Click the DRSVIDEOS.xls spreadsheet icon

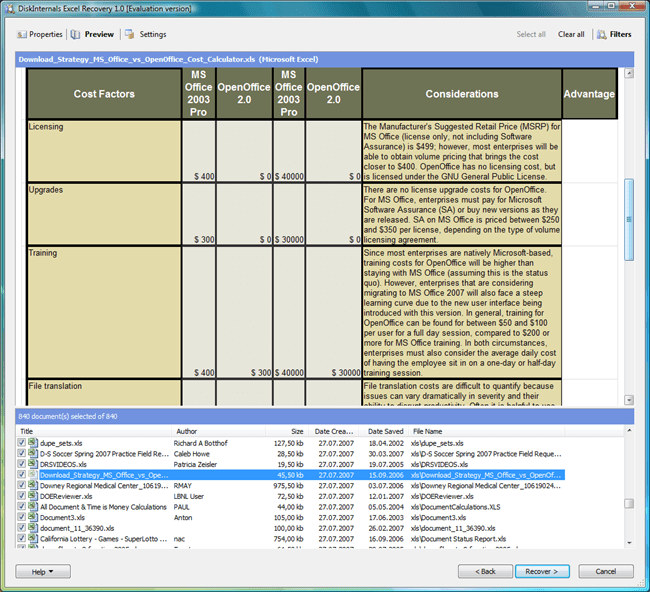[33, 464]
